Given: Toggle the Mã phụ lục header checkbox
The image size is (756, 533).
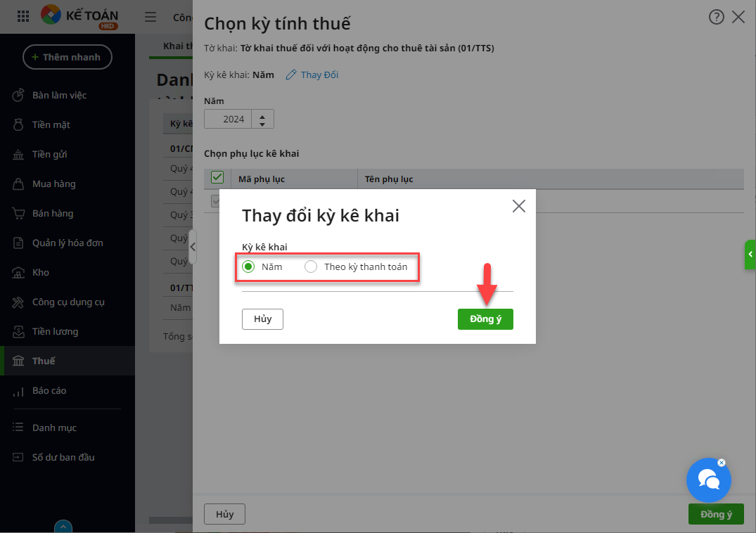Looking at the screenshot, I should [x=217, y=177].
